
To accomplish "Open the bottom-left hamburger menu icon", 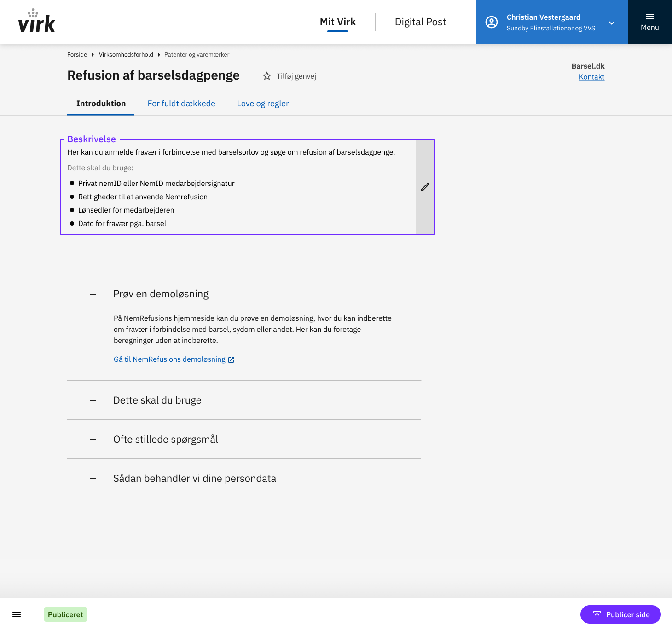I will (x=17, y=614).
